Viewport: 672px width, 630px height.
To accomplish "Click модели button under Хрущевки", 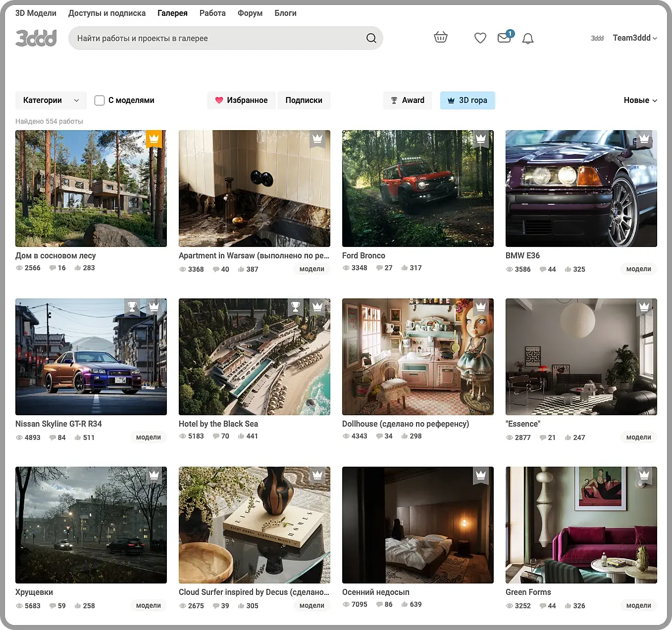I will point(149,606).
